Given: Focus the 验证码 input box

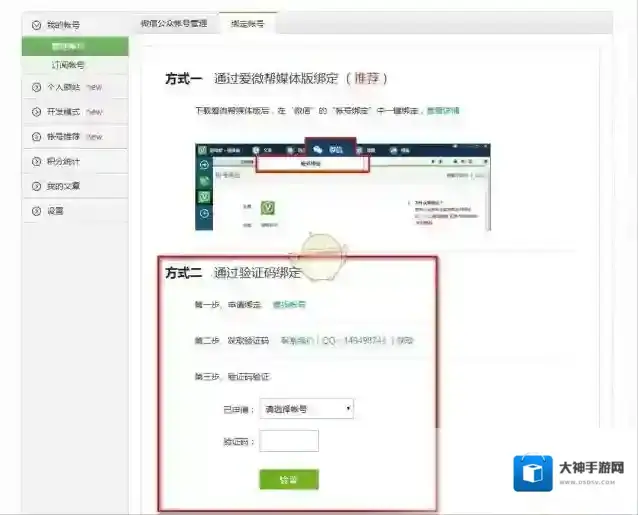Looking at the screenshot, I should [x=289, y=441].
